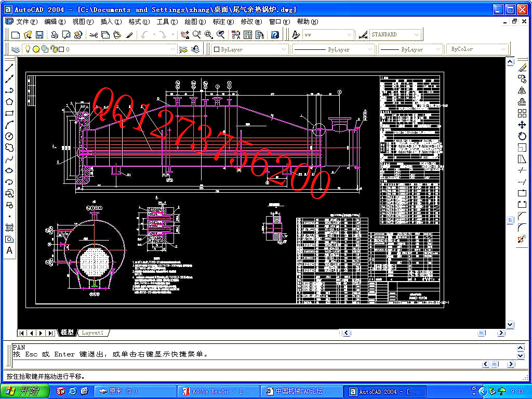This screenshot has height=399, width=532.
Task: Click the Zoom Realtime icon
Action: click(x=197, y=35)
